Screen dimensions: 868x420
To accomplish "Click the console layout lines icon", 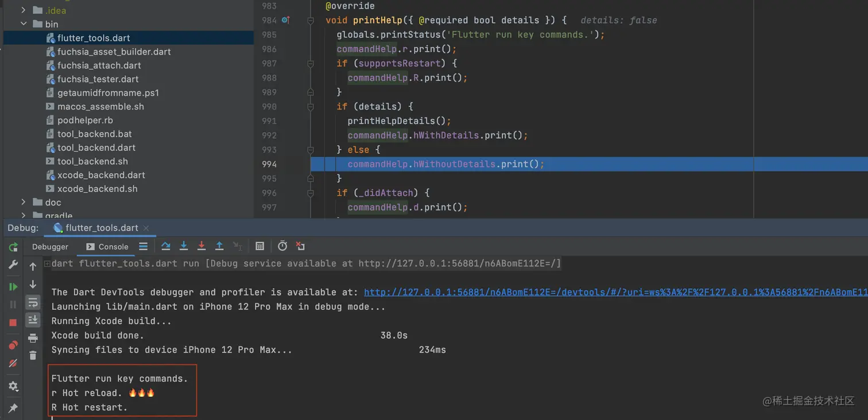I will [x=144, y=246].
